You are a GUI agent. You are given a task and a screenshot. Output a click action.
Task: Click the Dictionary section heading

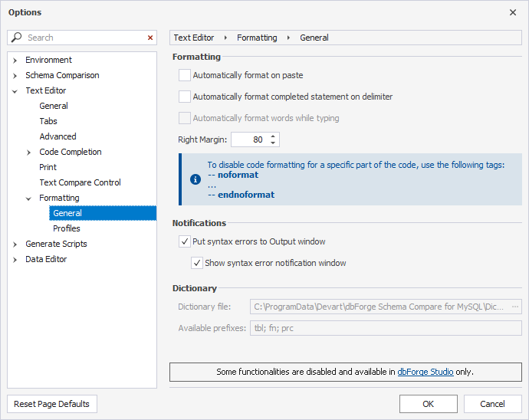coord(195,288)
